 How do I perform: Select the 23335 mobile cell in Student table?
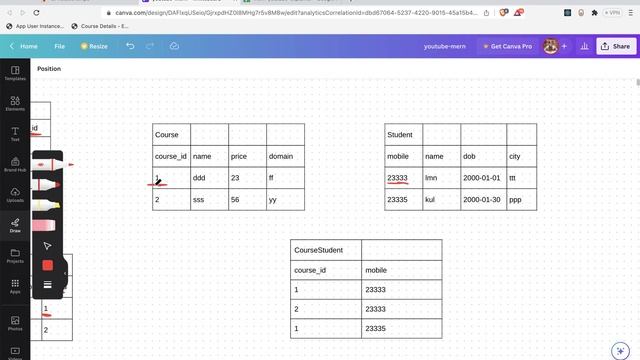click(x=404, y=200)
